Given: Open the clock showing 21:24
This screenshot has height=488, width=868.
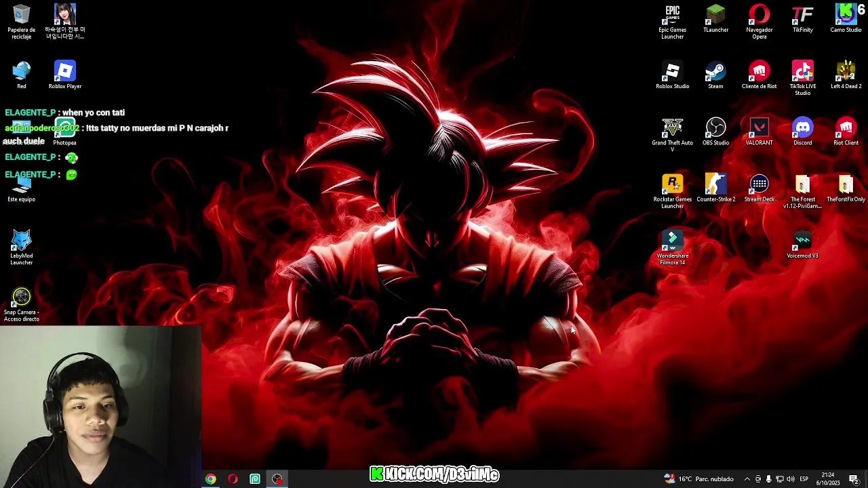Looking at the screenshot, I should point(828,479).
